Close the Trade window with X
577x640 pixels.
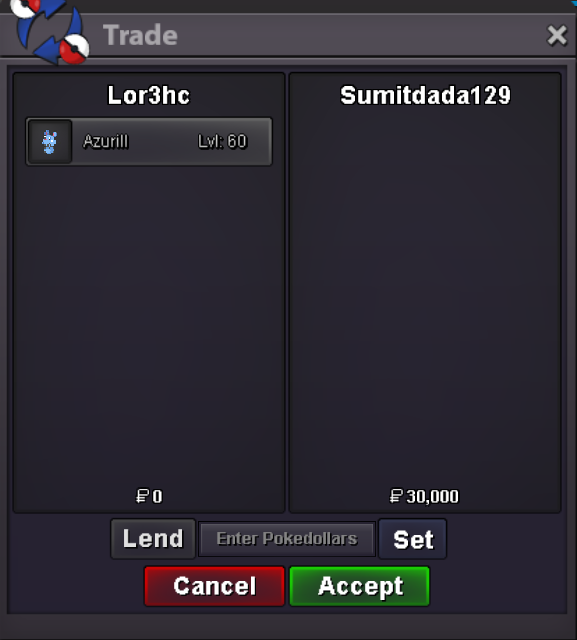(557, 35)
